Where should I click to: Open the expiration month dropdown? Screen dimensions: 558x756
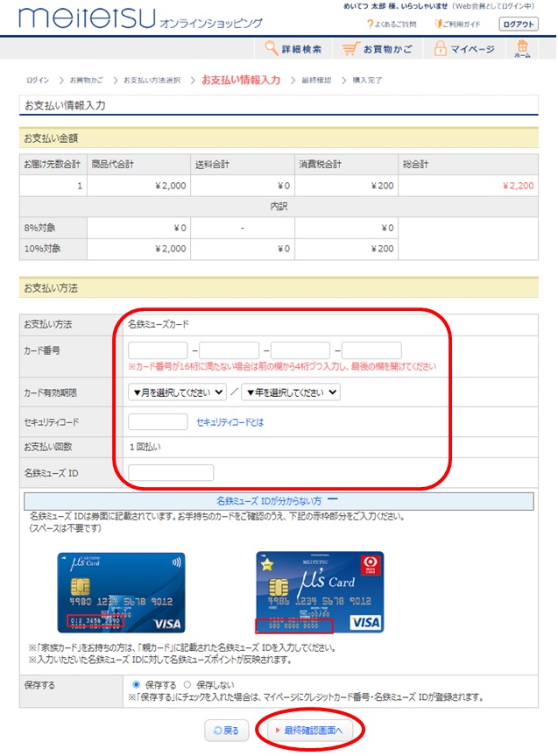coord(177,392)
